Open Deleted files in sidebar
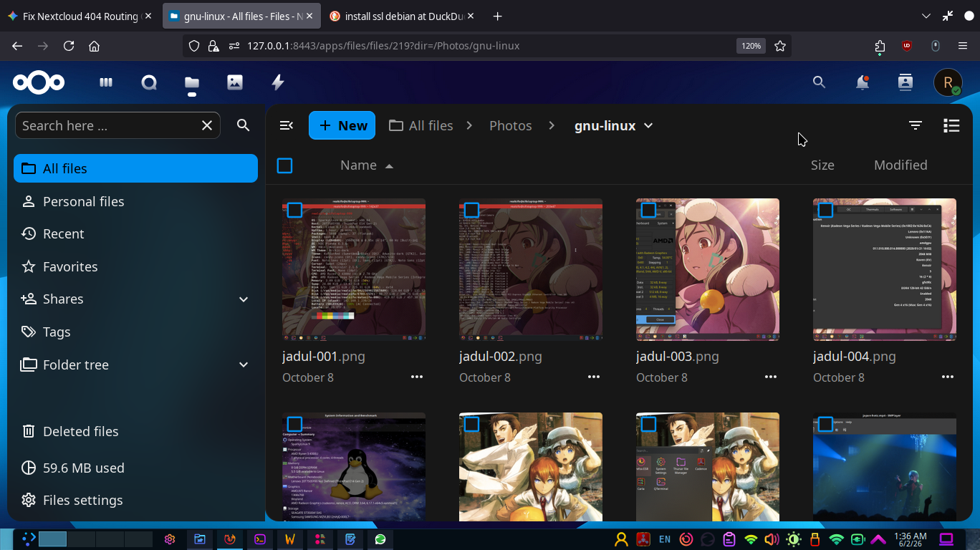 pos(135,431)
